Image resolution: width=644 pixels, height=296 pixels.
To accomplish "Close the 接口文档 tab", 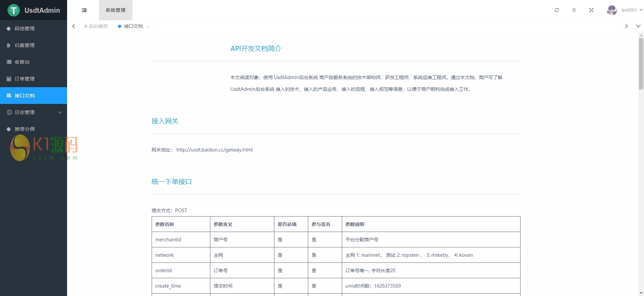I will point(148,26).
